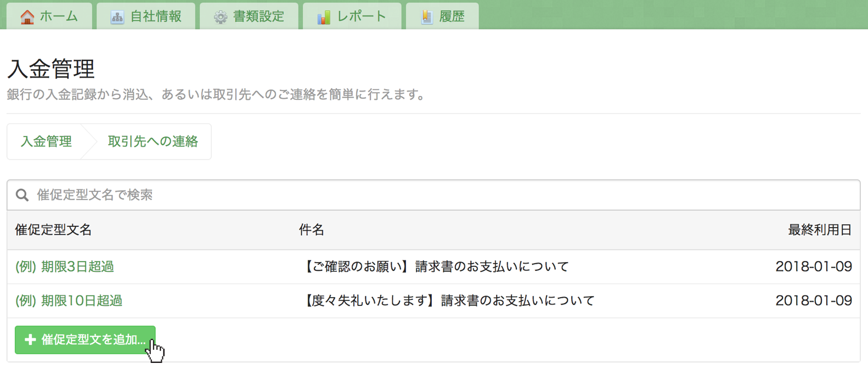Select the 【ご確認のお願い】 subject cell
The height and width of the screenshot is (375, 868).
pos(436,267)
